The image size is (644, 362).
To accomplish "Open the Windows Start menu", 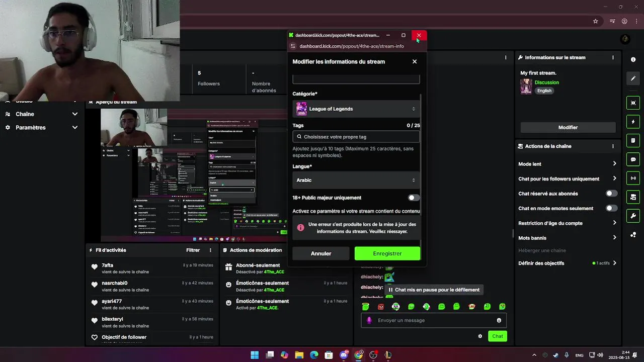I will click(255, 355).
